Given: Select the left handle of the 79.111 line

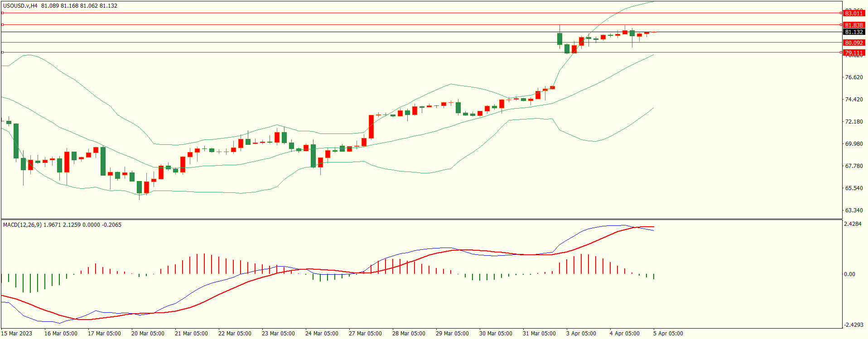Looking at the screenshot, I should click(3, 53).
